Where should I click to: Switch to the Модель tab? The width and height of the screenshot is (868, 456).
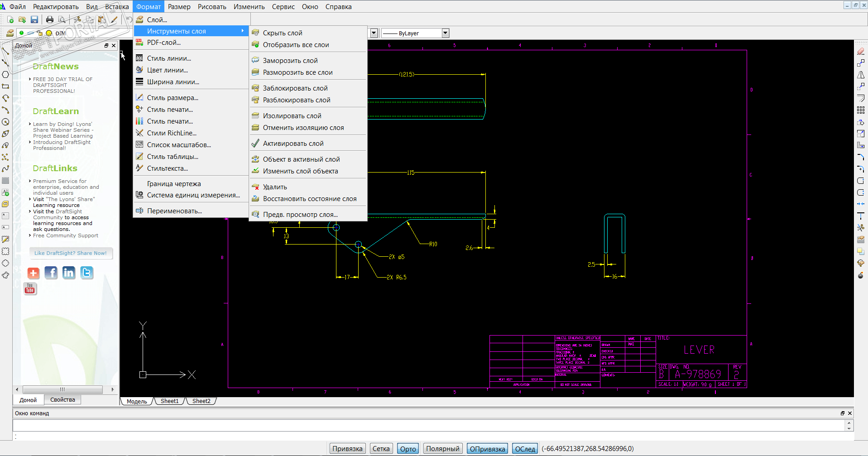pyautogui.click(x=137, y=401)
